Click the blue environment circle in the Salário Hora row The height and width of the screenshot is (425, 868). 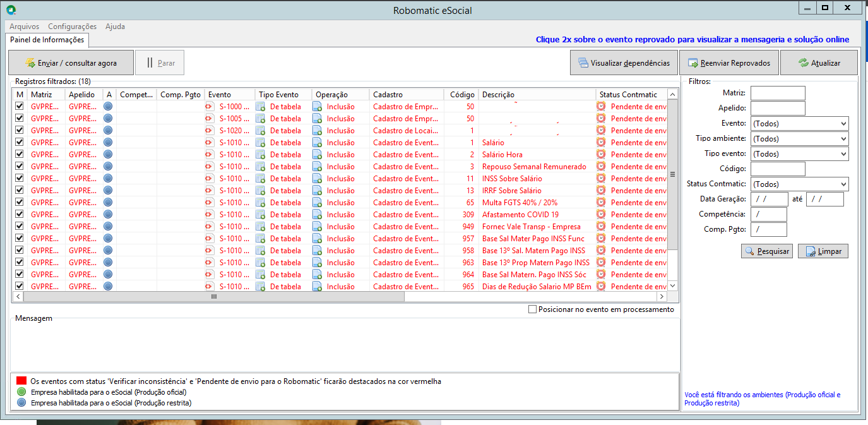click(108, 155)
